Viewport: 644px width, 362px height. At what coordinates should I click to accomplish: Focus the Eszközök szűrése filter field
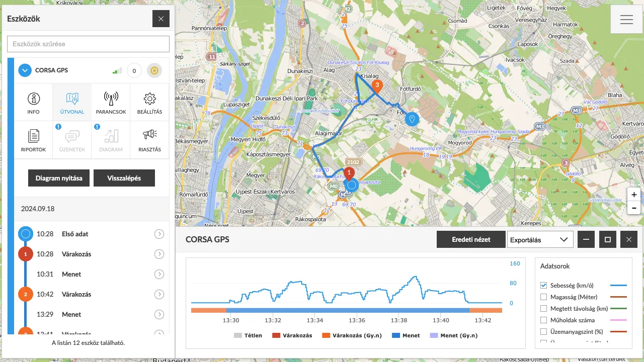click(88, 44)
